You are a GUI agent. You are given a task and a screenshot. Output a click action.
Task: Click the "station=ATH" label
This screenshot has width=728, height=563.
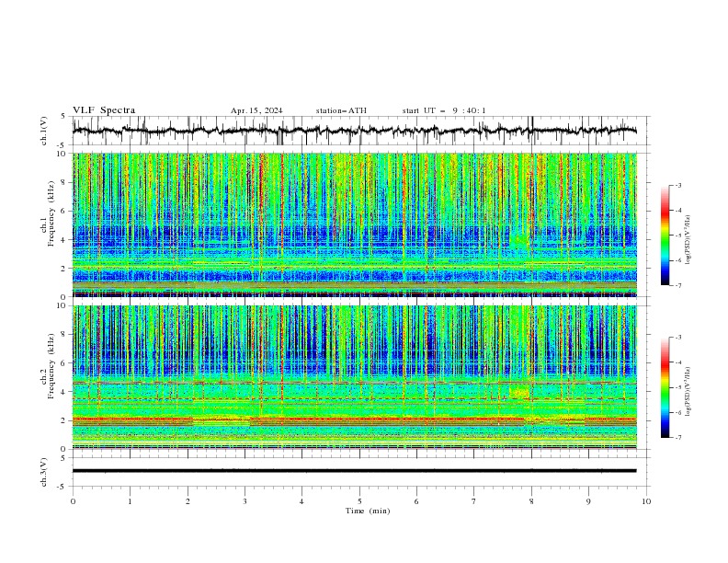341,110
